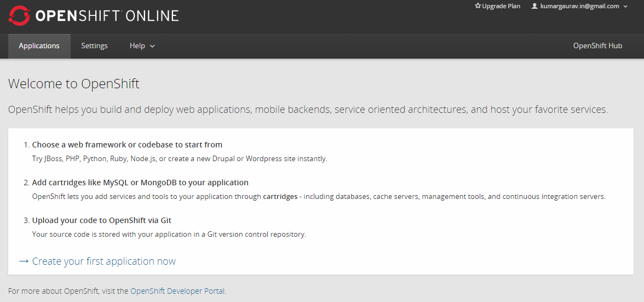Open the Help menu
Screen dimensions: 644x302
[x=137, y=46]
